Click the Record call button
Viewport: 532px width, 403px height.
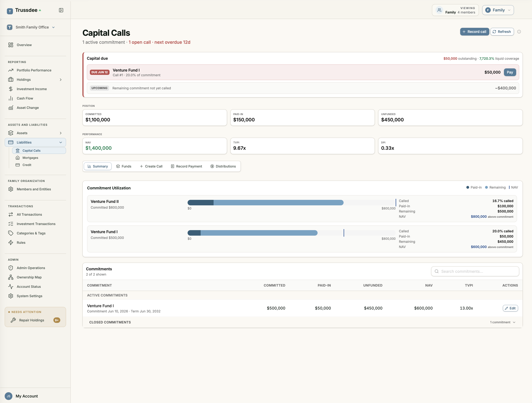(474, 32)
